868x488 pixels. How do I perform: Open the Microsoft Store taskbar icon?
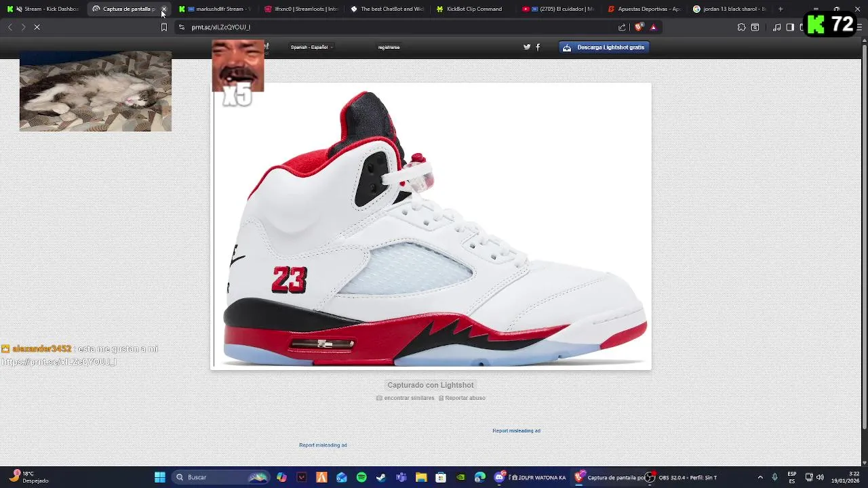coord(441,477)
